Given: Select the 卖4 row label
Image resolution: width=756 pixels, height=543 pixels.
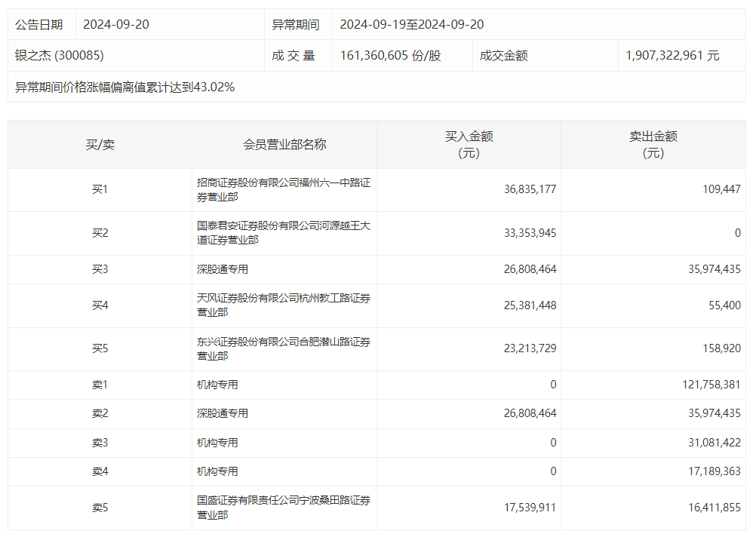Looking at the screenshot, I should 100,471.
